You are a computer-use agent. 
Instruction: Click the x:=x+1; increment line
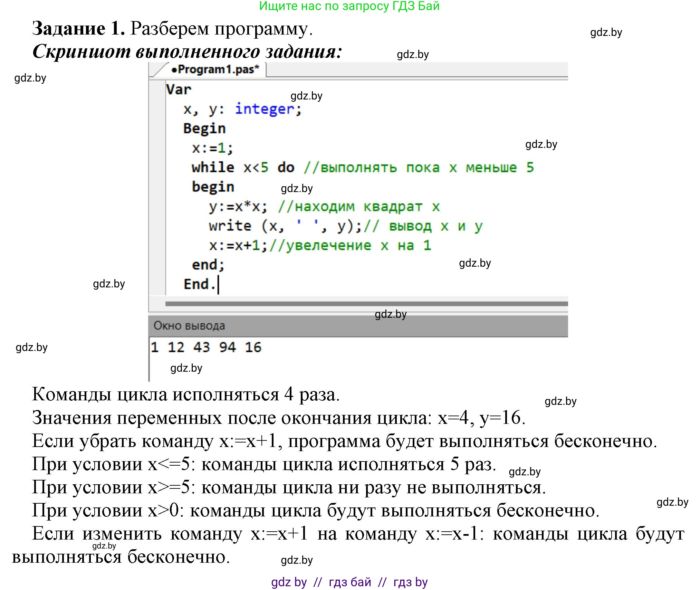coord(238,245)
